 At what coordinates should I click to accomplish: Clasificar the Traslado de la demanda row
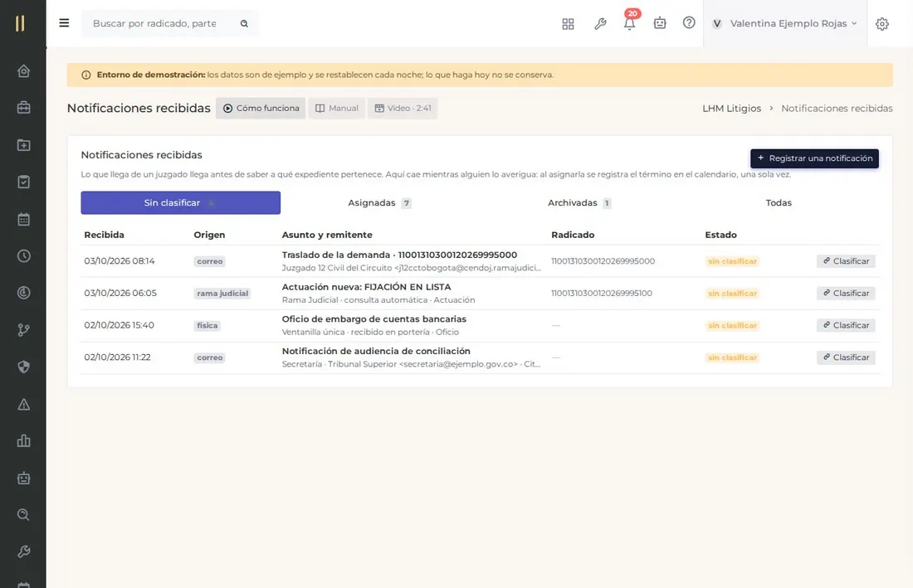pos(846,261)
